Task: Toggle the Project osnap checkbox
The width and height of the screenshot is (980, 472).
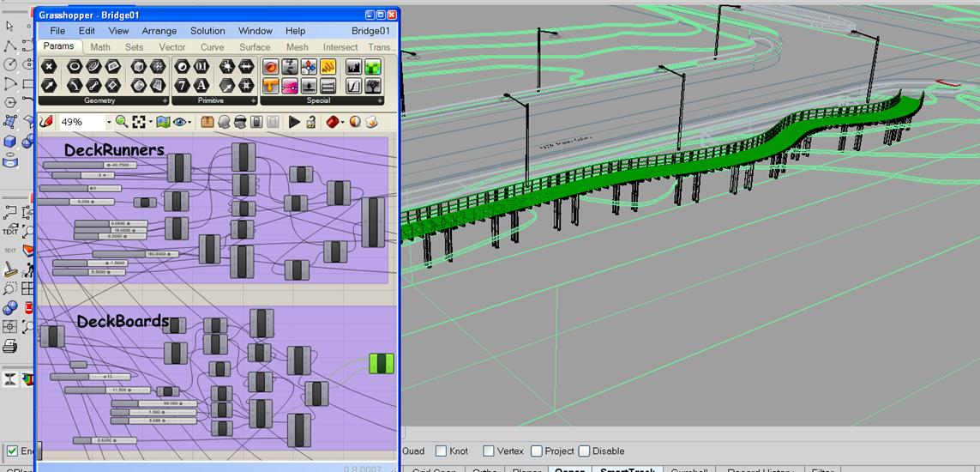Action: (536, 451)
